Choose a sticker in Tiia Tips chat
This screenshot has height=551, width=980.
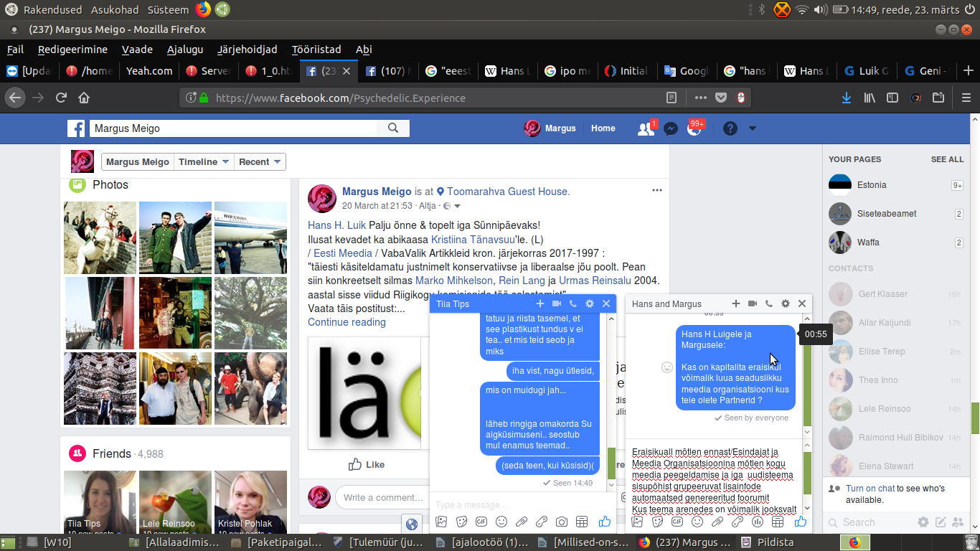[x=462, y=522]
